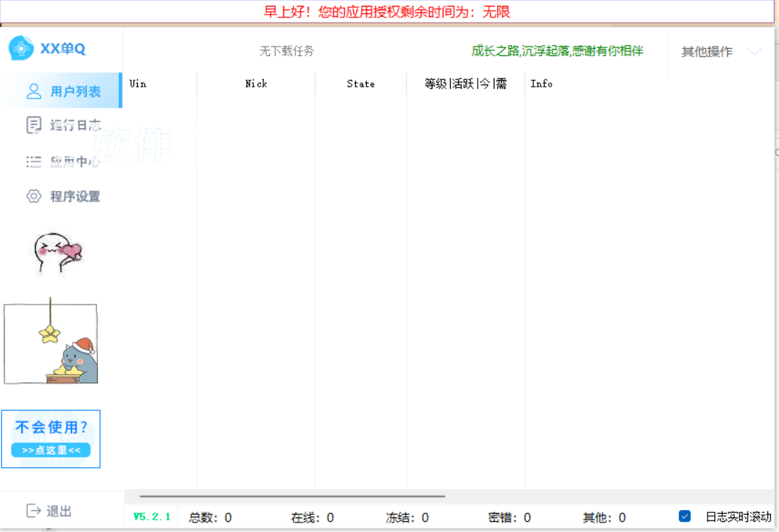779x532 pixels.
Task: Click the user icon beside 用户列表
Action: (x=34, y=91)
